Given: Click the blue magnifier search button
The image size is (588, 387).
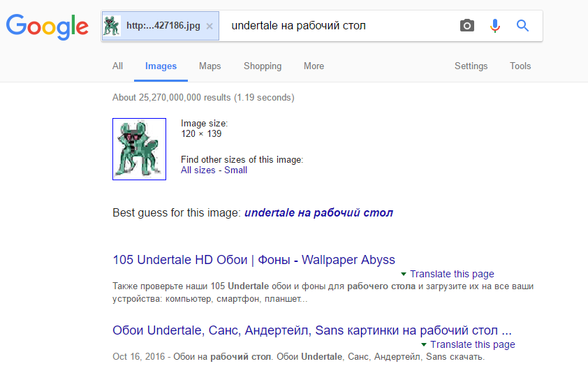Looking at the screenshot, I should (x=522, y=26).
